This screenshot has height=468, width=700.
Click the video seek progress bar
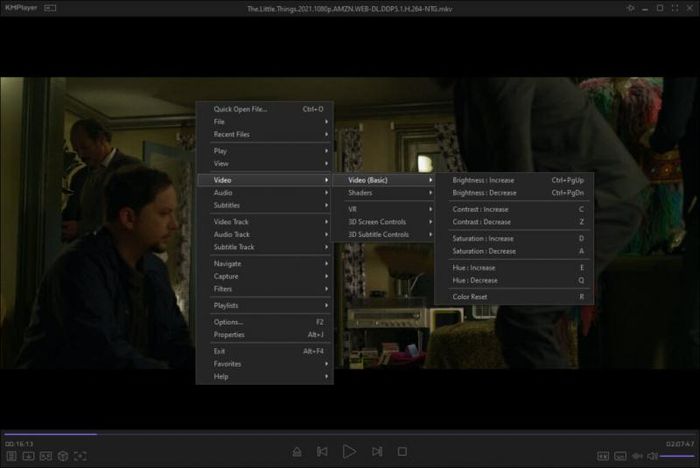(x=350, y=434)
